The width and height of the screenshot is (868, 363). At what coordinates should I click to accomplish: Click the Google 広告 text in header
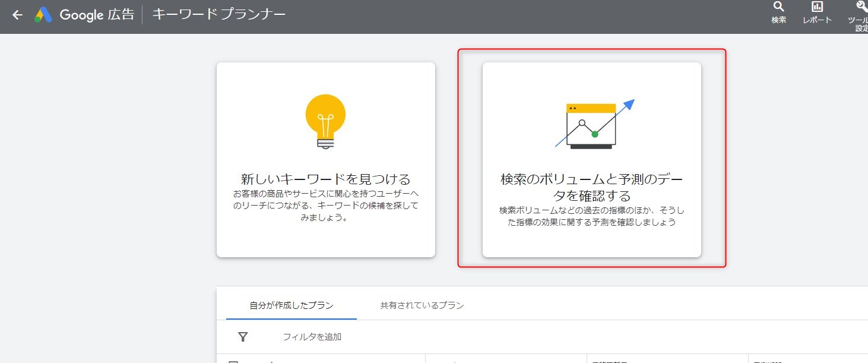click(x=97, y=15)
